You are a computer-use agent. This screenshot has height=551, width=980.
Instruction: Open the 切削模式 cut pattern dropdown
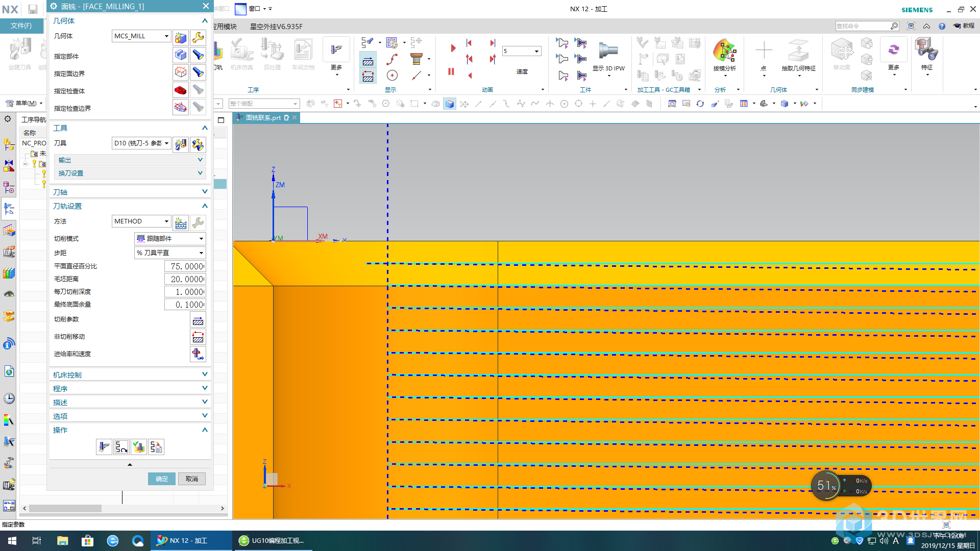170,239
